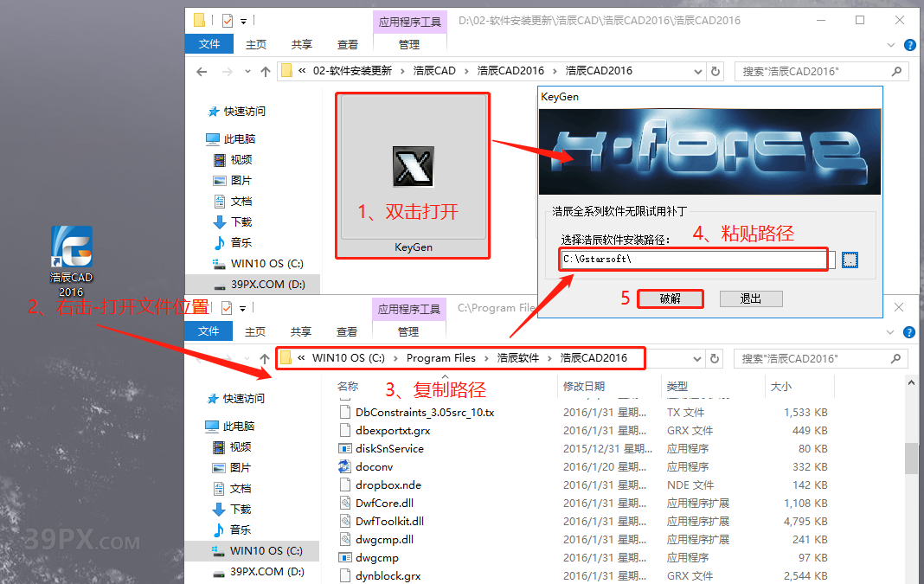Click refresh button in bottom Explorer address bar
Viewport: 924px width, 584px height.
pos(715,359)
